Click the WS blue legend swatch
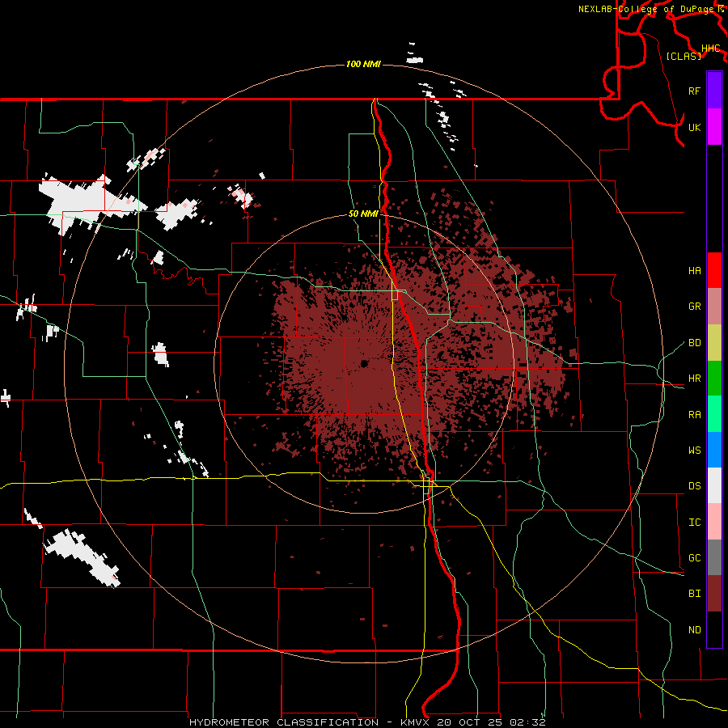 [x=714, y=450]
